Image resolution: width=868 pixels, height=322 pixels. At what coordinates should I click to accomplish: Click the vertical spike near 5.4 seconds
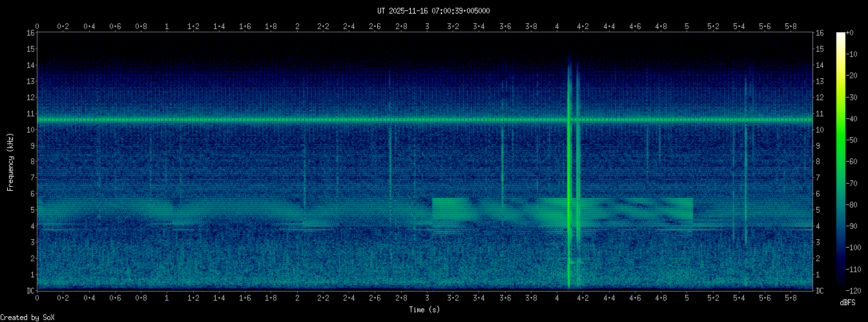click(x=745, y=162)
